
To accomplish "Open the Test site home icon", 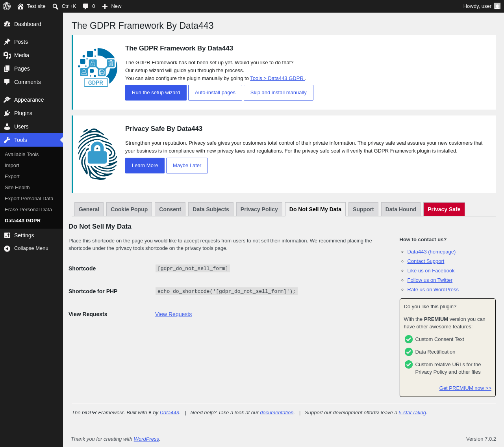I will click(20, 6).
